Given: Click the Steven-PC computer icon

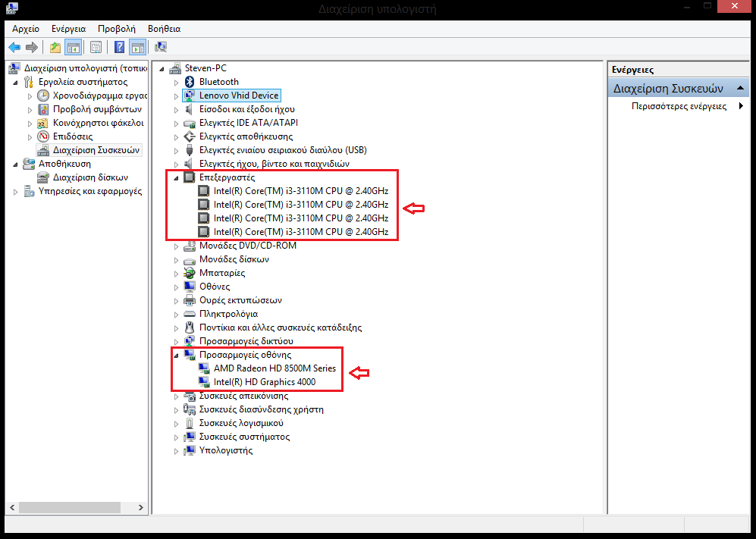Looking at the screenshot, I should pos(175,68).
